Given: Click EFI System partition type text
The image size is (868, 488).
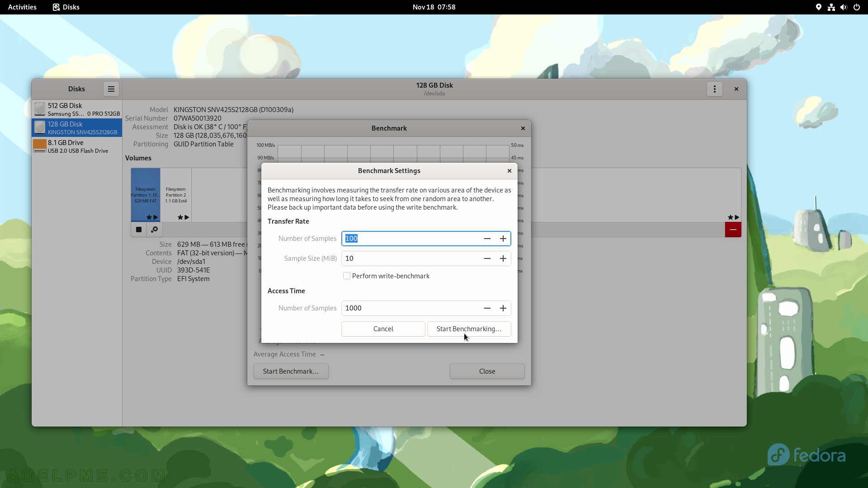Looking at the screenshot, I should coord(193,279).
